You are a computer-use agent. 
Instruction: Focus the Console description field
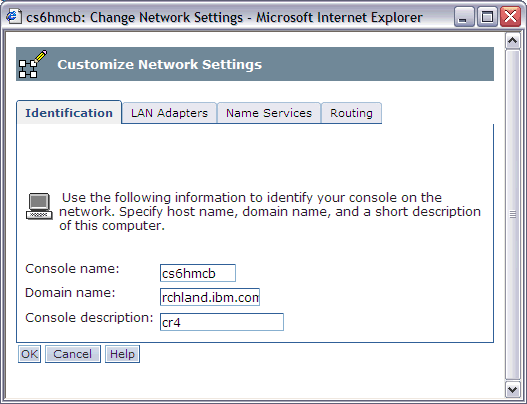(x=222, y=322)
